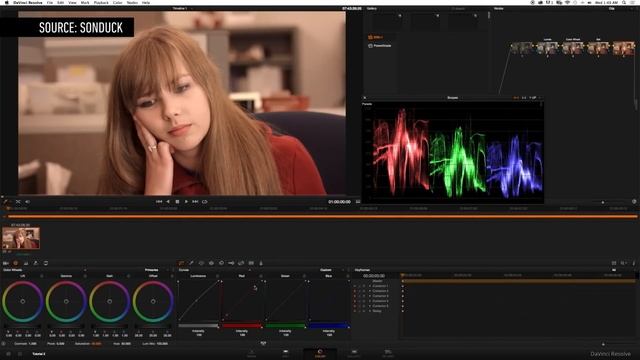Jump to last frame with transport control
The height and width of the screenshot is (360, 640).
[195, 202]
